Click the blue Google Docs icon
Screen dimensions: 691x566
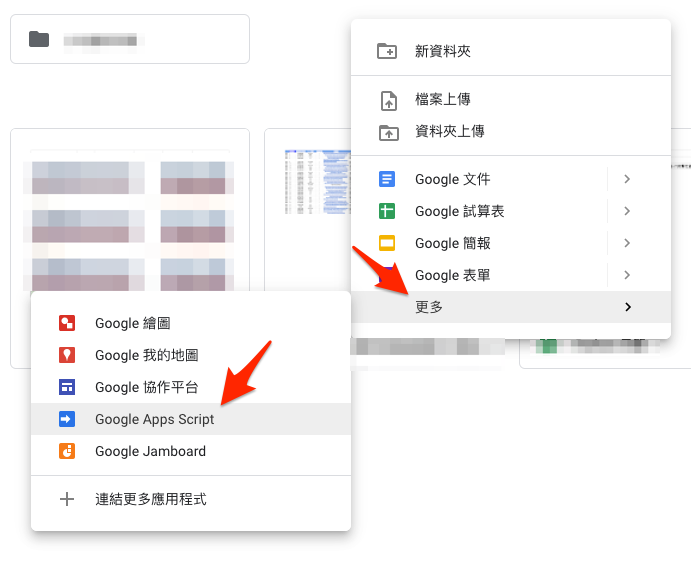tap(387, 180)
